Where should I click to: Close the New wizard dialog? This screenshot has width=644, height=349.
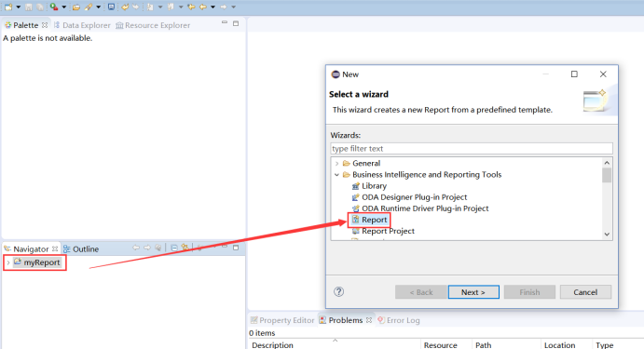pos(603,74)
